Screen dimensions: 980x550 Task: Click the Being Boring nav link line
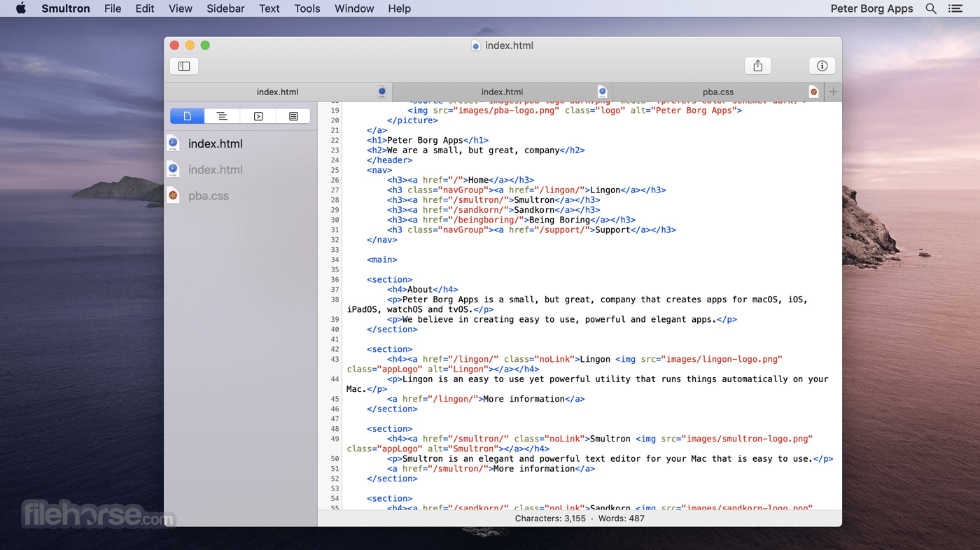click(x=511, y=220)
